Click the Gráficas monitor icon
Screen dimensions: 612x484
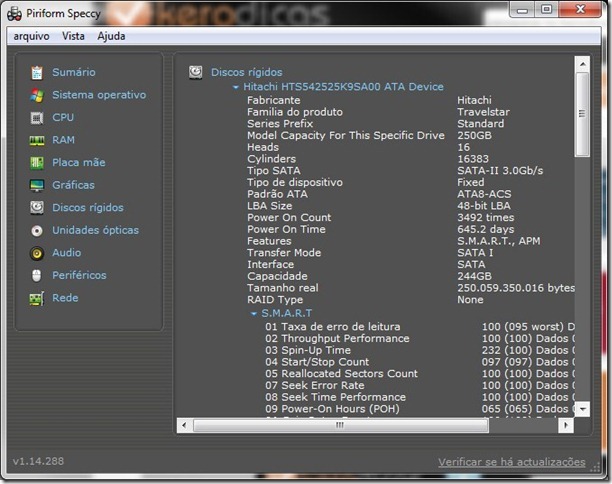(37, 185)
